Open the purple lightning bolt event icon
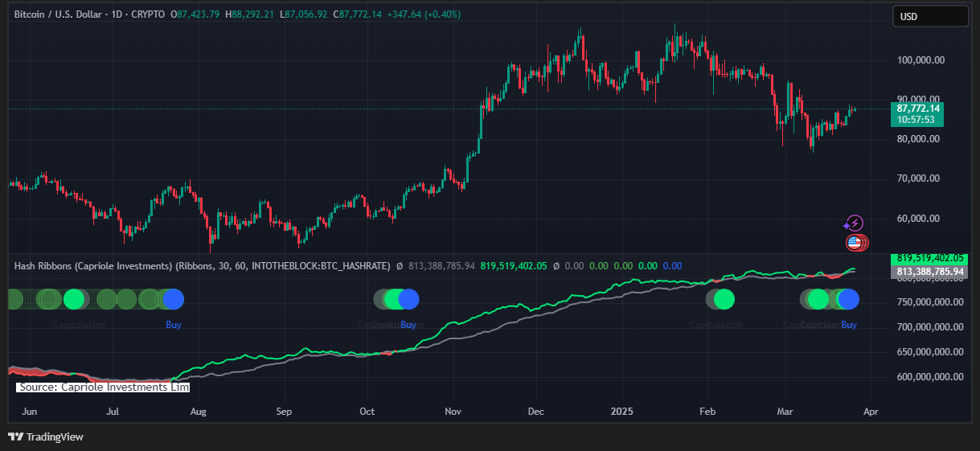980x451 pixels. [855, 223]
